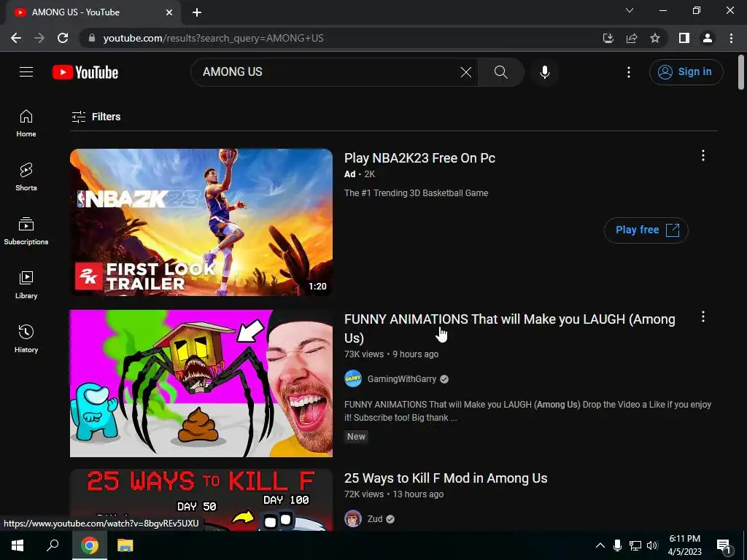Go forward in Chrome
The image size is (747, 560).
[x=39, y=38]
